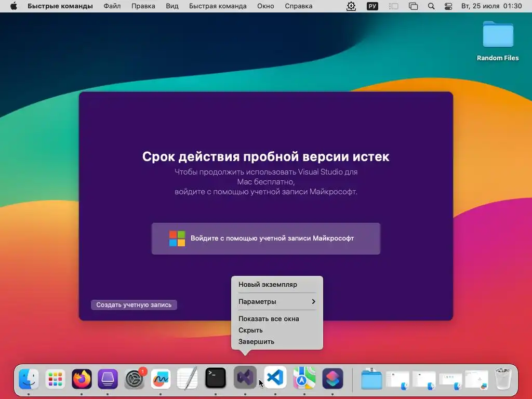Choose Завершить to quit Visual Studio
The image size is (532, 399).
coord(277,342)
